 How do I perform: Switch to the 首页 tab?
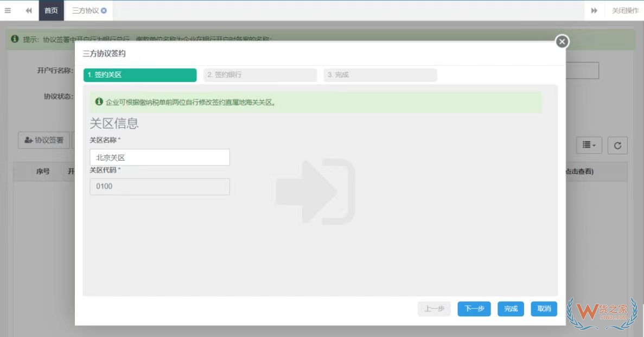51,10
